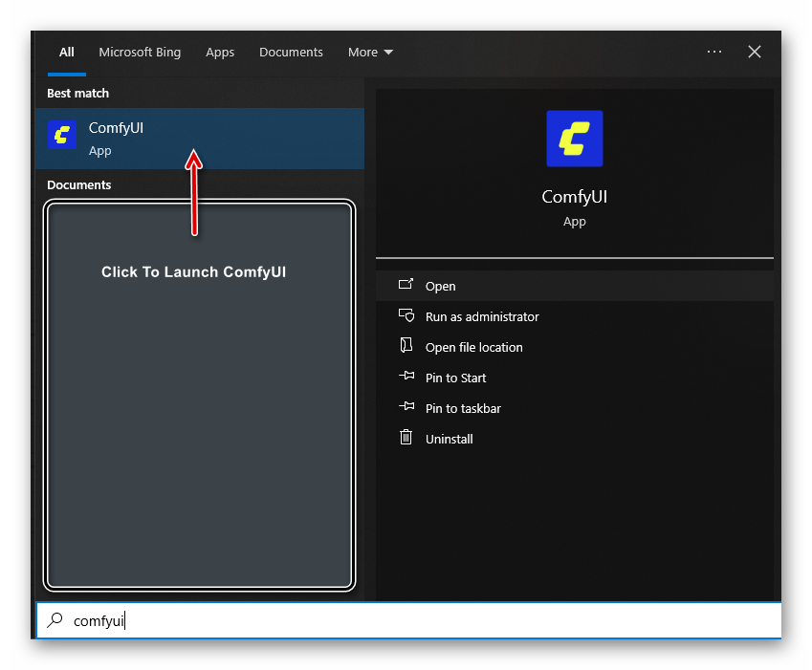This screenshot has width=812, height=670.
Task: Close the search panel with the X
Action: pyautogui.click(x=755, y=52)
